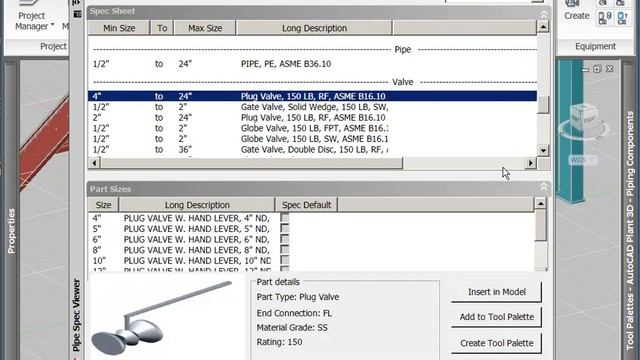Click Spec Sheet horizontal scroll left arrow
640x360 pixels.
(x=94, y=163)
